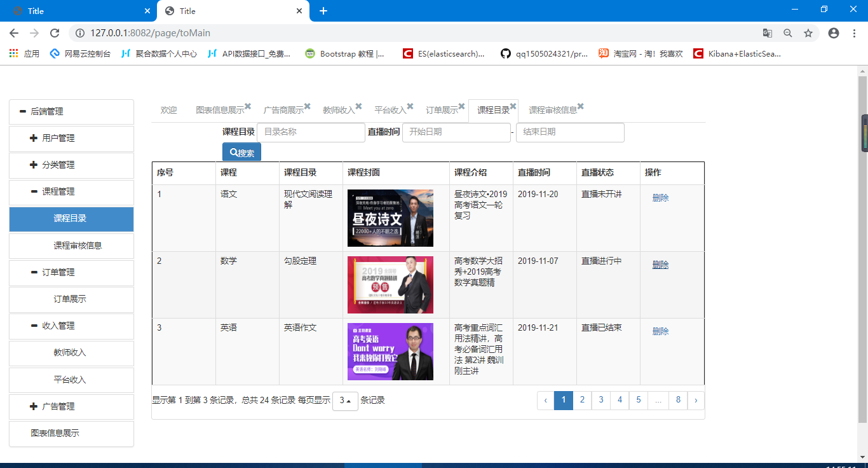Close the 广告商展示 tab using x icon
This screenshot has width=868, height=468.
[x=307, y=107]
